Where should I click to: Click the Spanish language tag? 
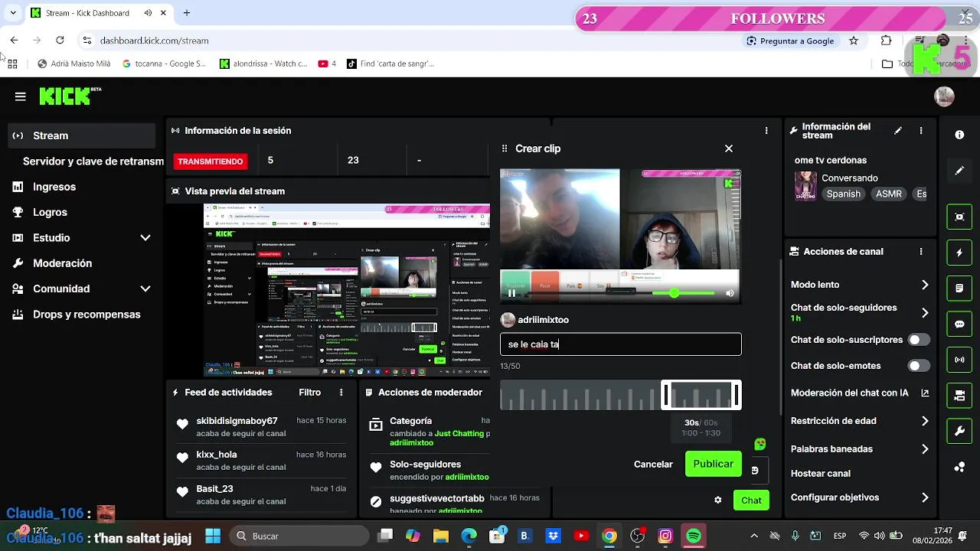click(x=843, y=194)
